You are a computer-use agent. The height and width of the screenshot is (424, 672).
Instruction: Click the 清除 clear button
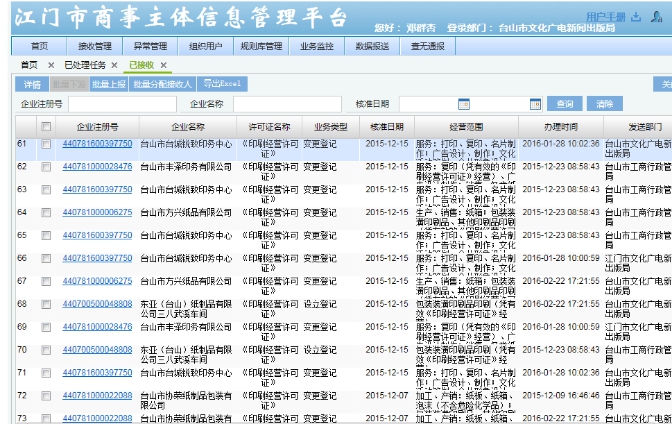604,104
